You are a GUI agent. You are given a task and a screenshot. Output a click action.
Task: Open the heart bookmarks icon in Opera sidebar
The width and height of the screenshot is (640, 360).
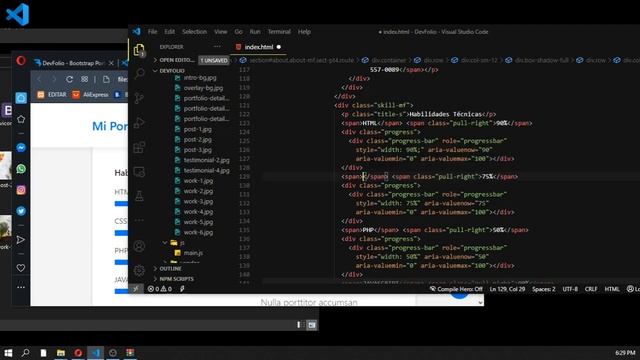(x=21, y=268)
